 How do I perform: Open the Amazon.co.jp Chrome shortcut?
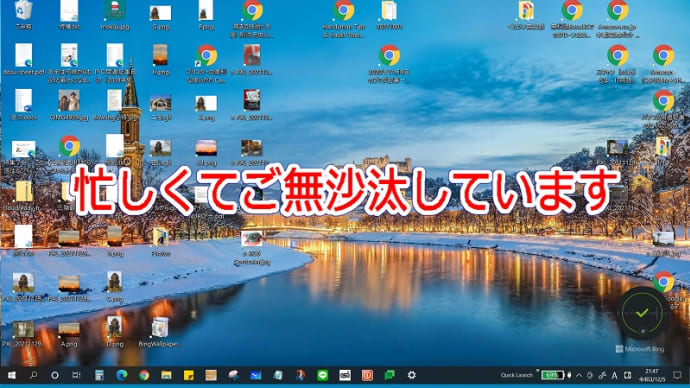618,18
